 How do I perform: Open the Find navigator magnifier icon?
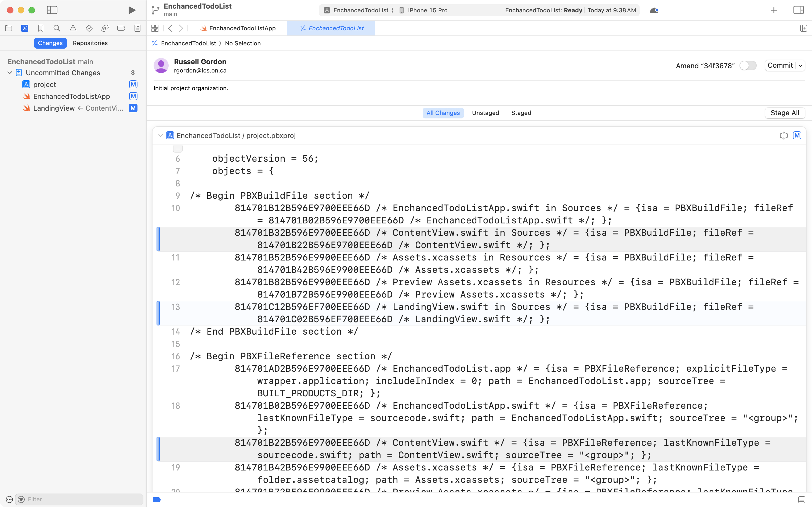[57, 28]
